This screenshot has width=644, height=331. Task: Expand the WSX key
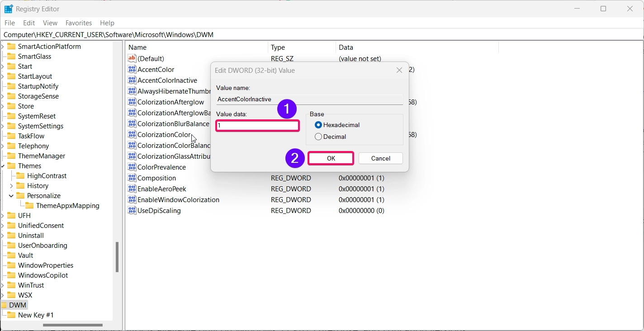click(3, 295)
